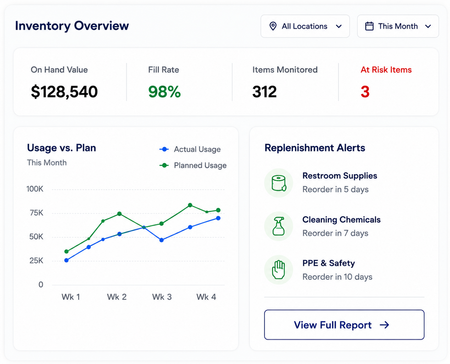Open the All Locations filter dropdown
The image size is (450, 364).
click(x=305, y=26)
